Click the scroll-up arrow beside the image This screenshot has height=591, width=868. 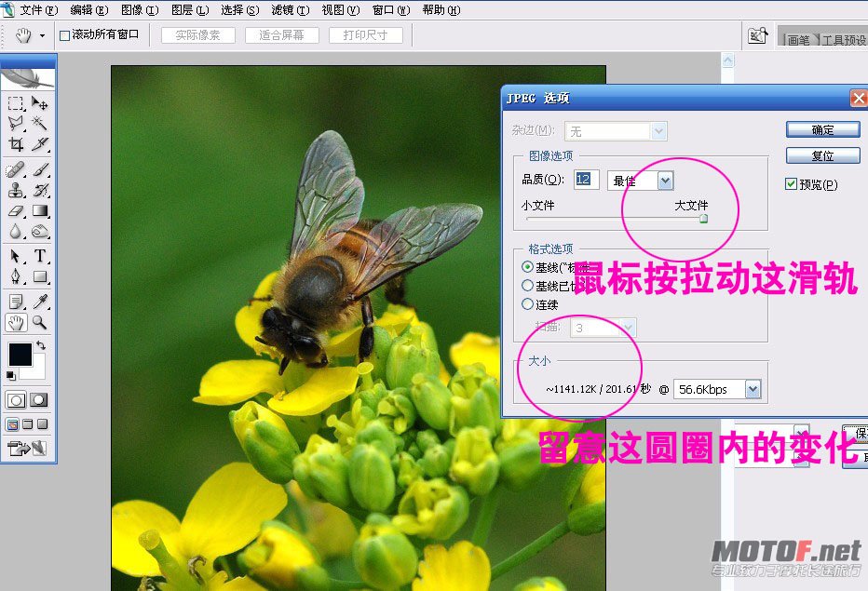pos(728,60)
